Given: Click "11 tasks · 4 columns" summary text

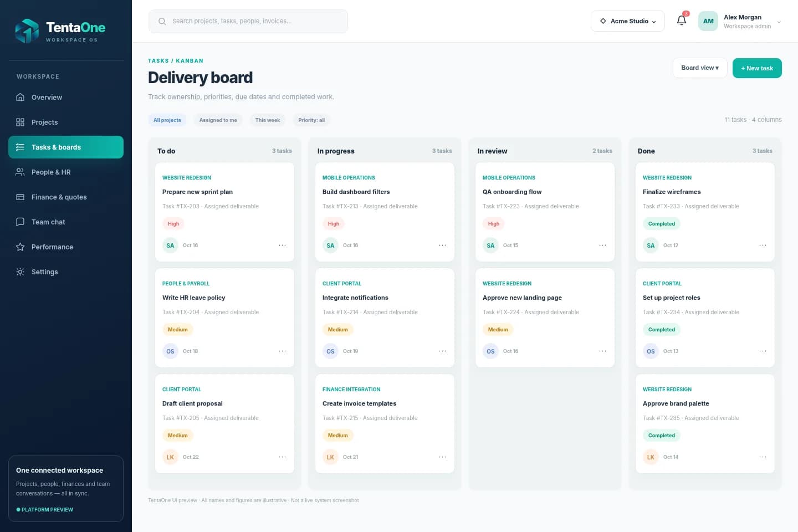Looking at the screenshot, I should 753,120.
